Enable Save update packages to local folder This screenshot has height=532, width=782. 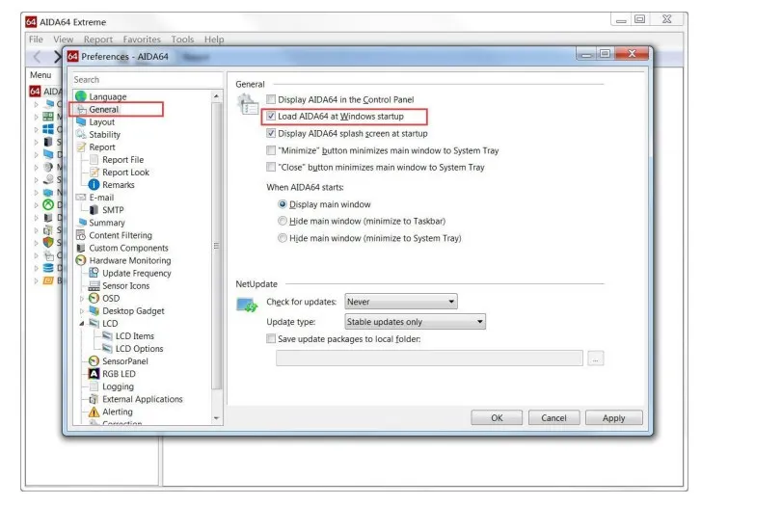[x=271, y=339]
